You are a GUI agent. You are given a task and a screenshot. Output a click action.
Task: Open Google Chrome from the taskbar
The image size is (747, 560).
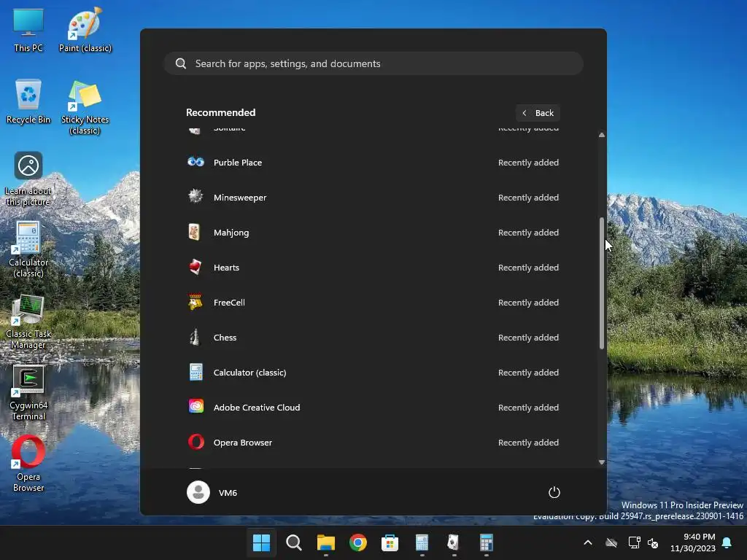coord(357,542)
